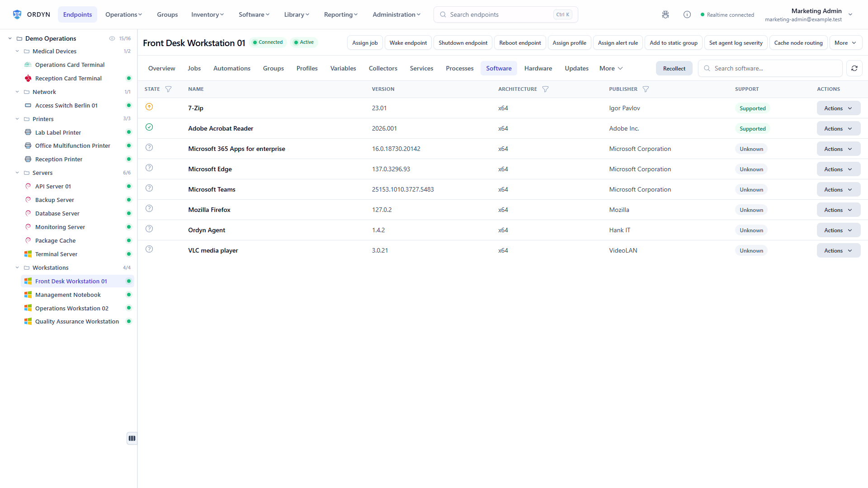Collapse the Demo Operations tree root
868x488 pixels.
point(10,38)
